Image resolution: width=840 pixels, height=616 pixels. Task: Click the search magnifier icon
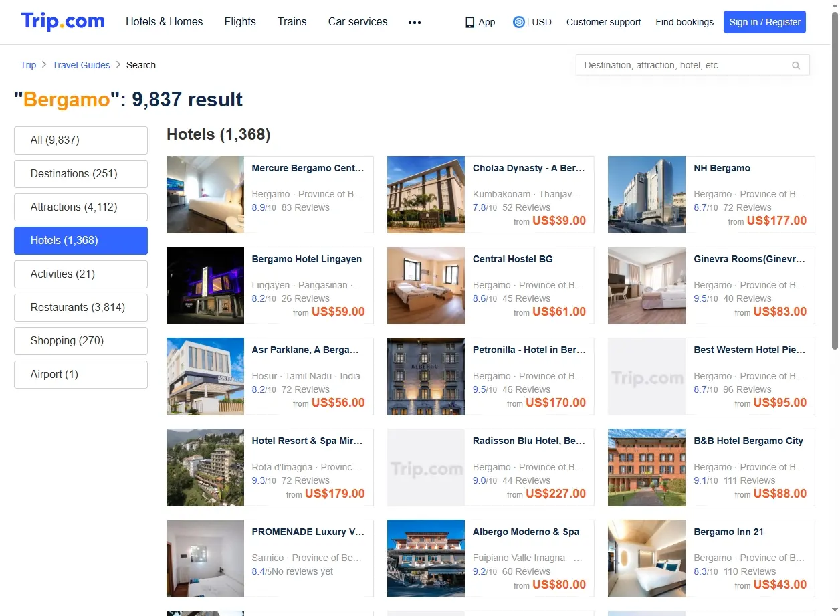[796, 65]
